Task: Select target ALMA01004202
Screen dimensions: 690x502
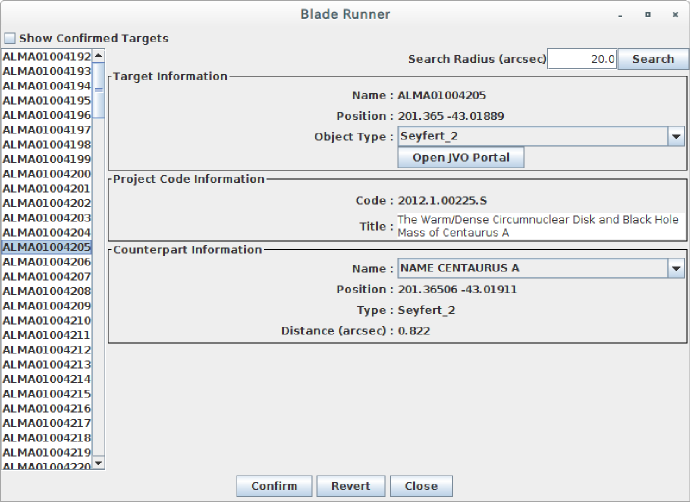Action: pyautogui.click(x=47, y=203)
